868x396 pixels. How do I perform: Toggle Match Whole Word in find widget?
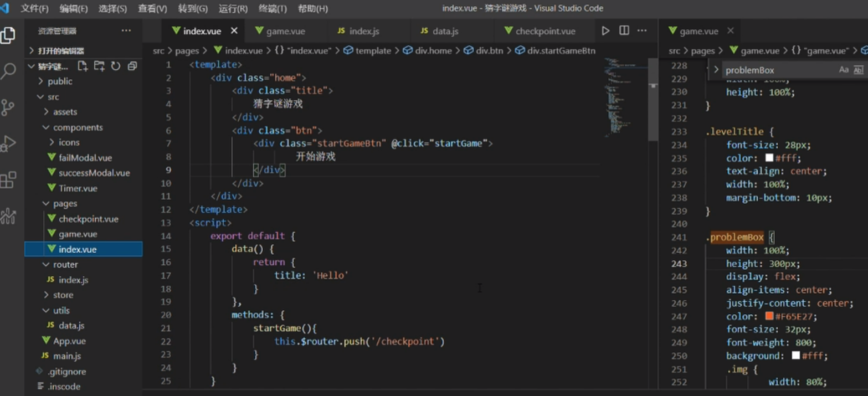(x=858, y=70)
